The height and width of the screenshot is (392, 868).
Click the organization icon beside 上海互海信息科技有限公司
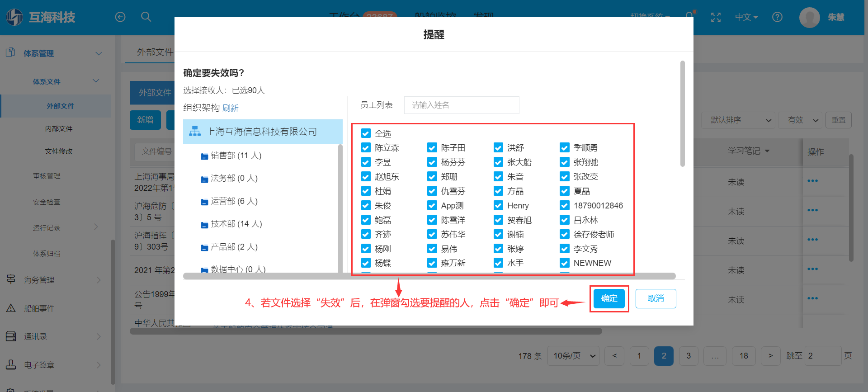(195, 132)
